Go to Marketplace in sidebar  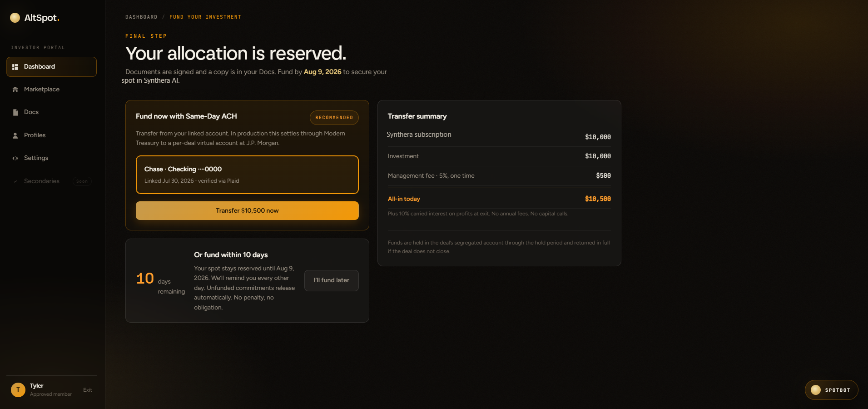51,90
